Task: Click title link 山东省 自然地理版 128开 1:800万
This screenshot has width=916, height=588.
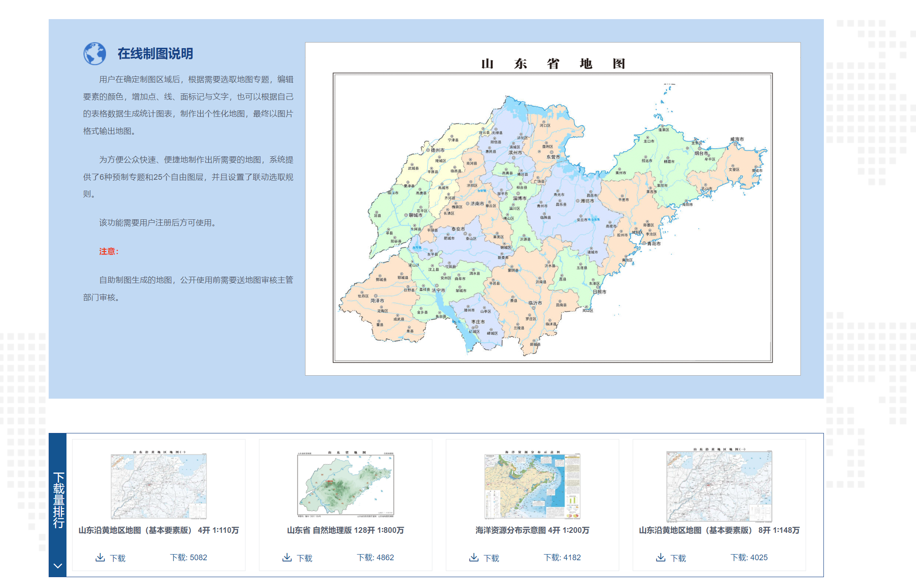Action: click(x=345, y=530)
